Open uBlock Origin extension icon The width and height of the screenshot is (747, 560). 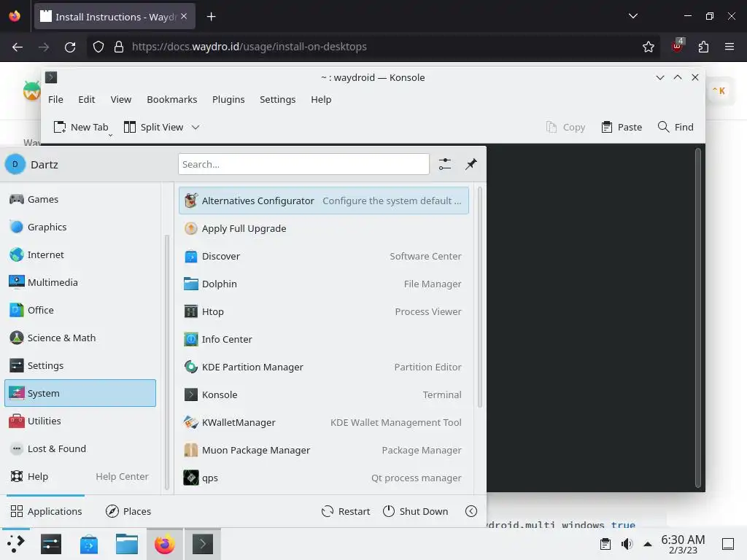coord(677,46)
